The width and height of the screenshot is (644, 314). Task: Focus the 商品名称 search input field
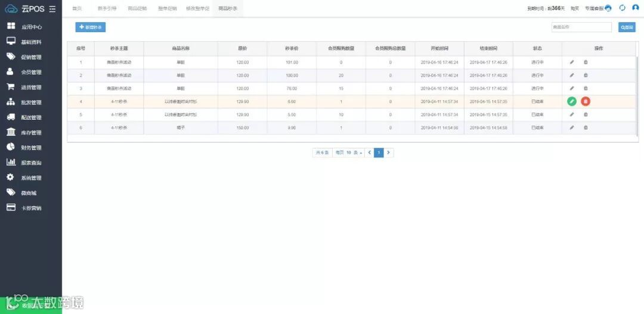coord(581,27)
